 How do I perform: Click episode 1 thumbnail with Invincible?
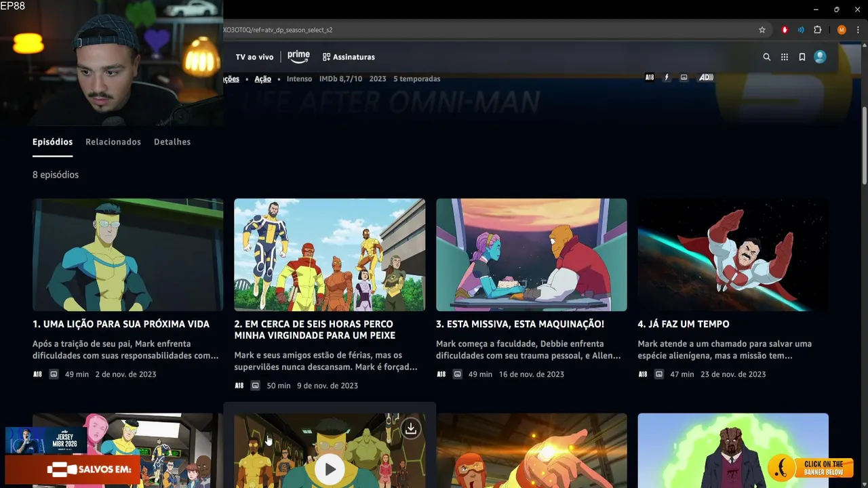[127, 255]
